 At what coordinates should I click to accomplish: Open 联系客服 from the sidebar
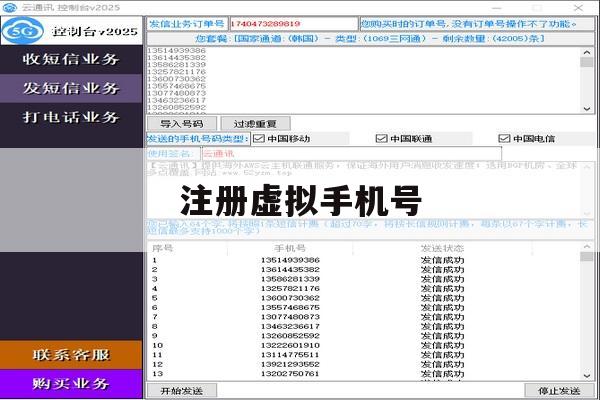(x=71, y=355)
